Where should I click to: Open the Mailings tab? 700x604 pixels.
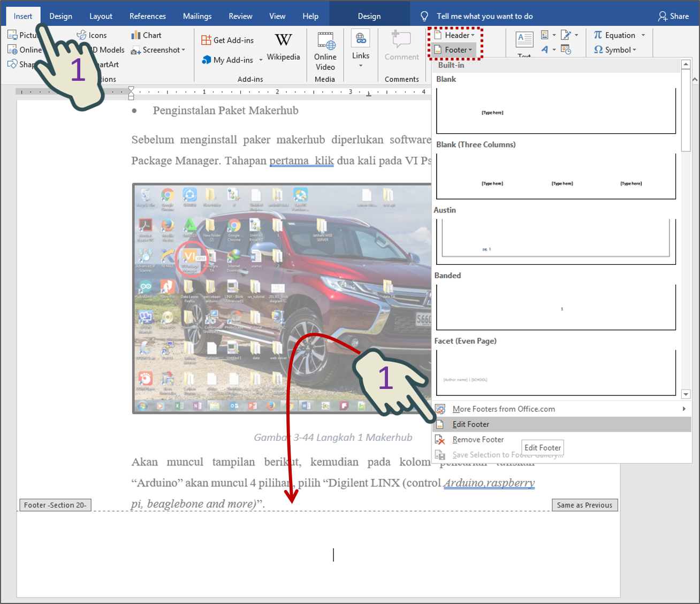pos(197,16)
